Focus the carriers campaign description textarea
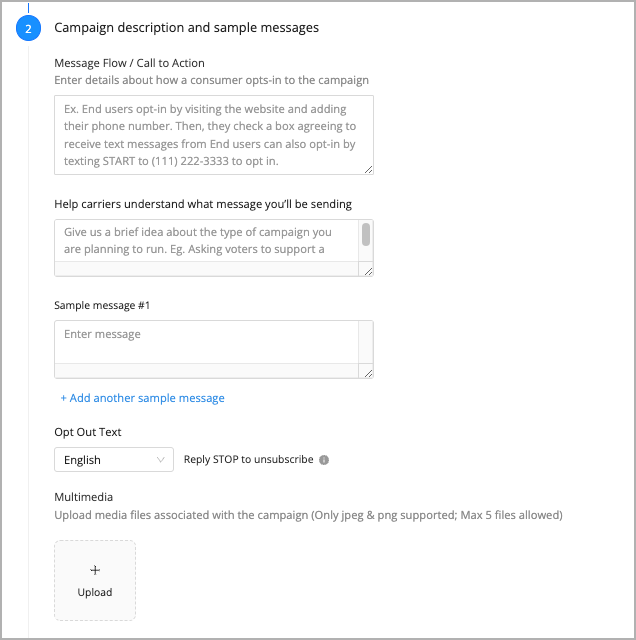 207,241
